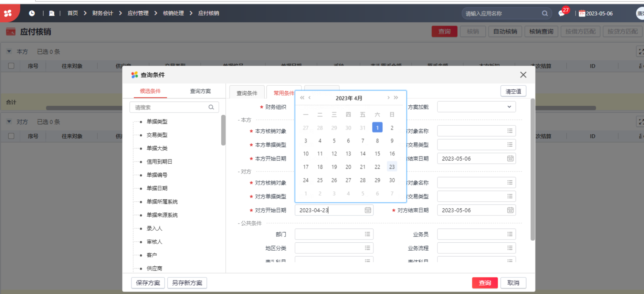Click the search magnifier in app name box

[545, 13]
